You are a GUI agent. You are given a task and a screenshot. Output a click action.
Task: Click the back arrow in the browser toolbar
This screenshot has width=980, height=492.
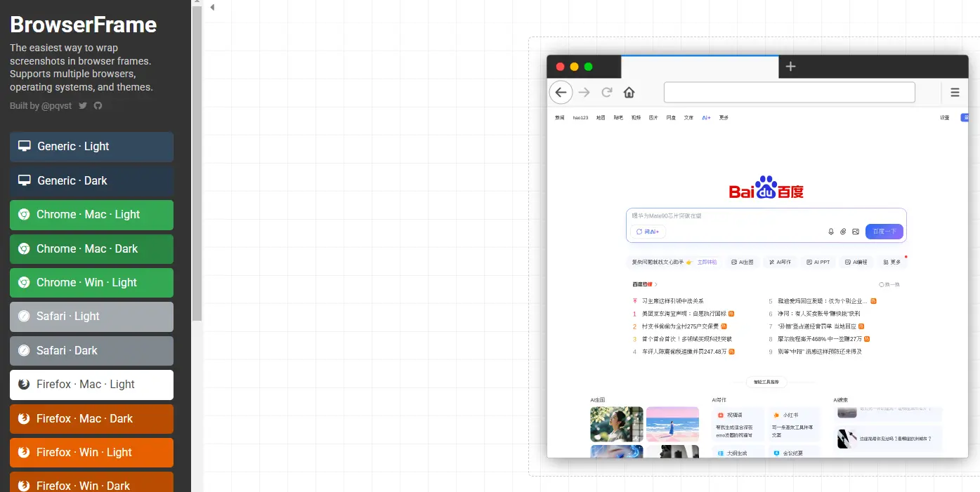coord(561,92)
